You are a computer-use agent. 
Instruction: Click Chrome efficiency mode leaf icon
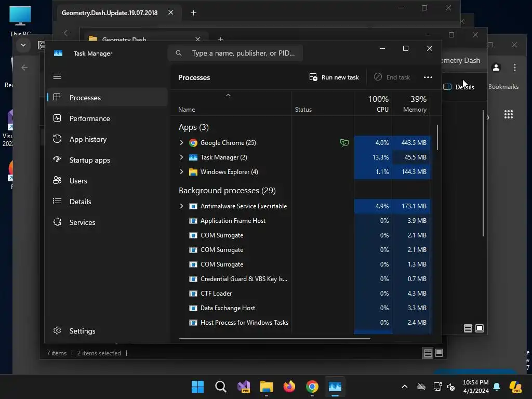[344, 143]
